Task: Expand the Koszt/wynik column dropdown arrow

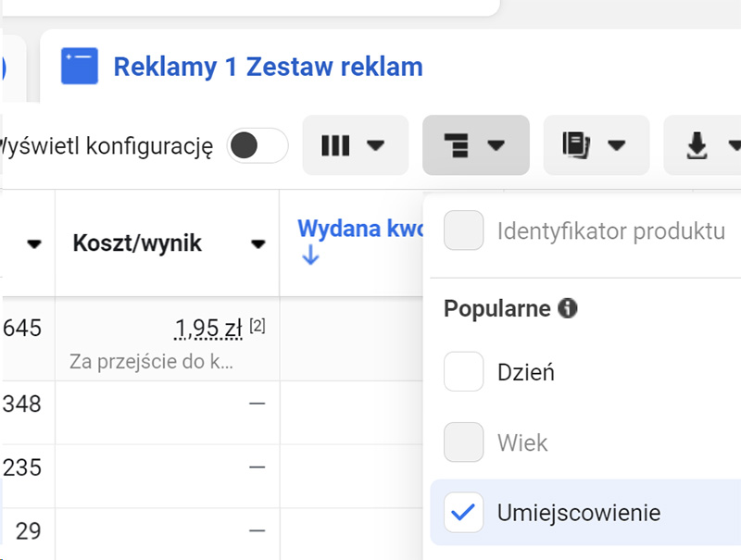Action: coord(258,244)
